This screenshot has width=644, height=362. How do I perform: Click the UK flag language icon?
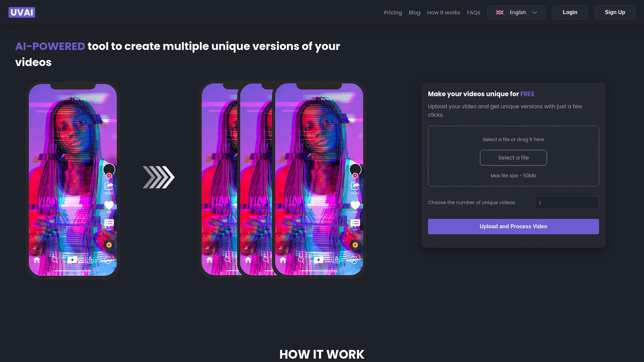[x=499, y=12]
